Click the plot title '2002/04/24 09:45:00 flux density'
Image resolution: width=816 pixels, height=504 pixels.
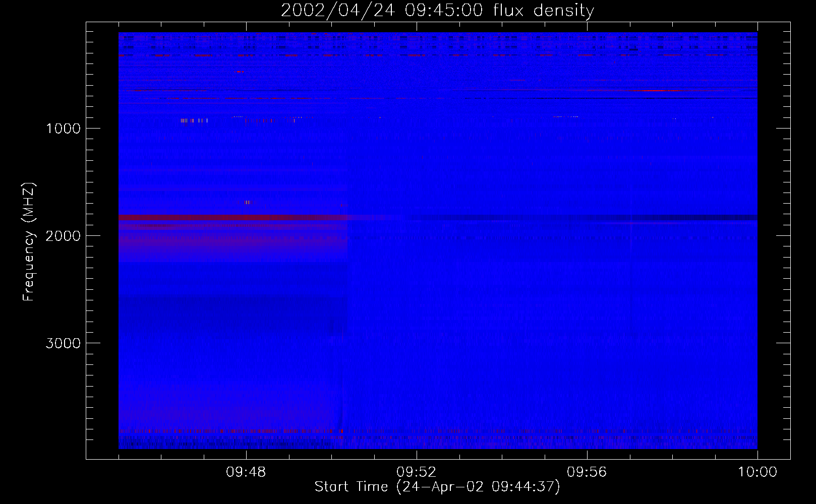coord(437,10)
